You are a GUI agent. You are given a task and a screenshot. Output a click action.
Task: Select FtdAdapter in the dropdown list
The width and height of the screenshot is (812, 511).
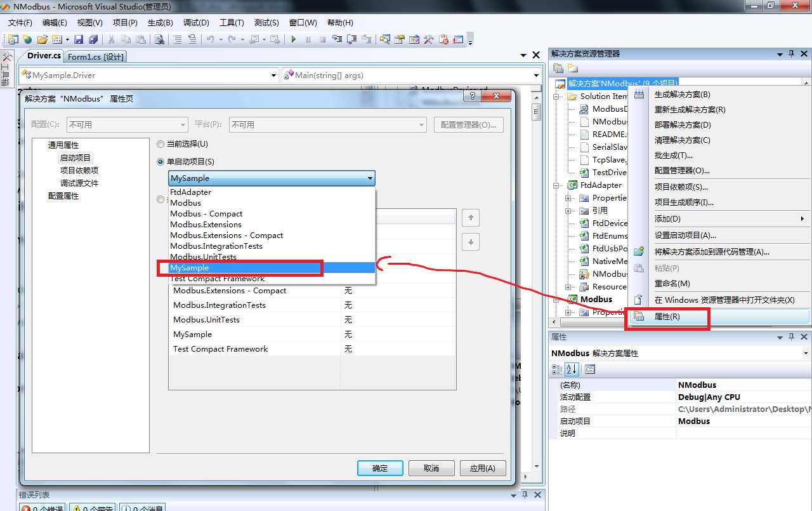[x=272, y=192]
